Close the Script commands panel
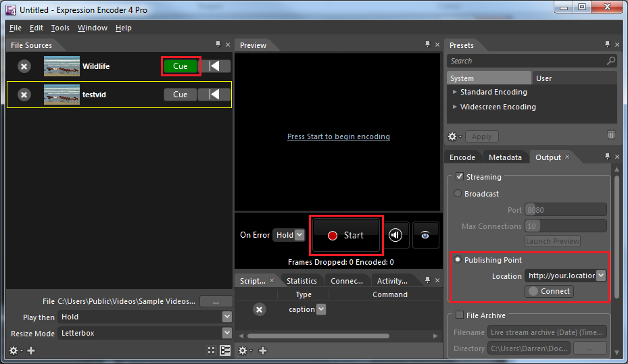This screenshot has width=628, height=364. (x=437, y=280)
